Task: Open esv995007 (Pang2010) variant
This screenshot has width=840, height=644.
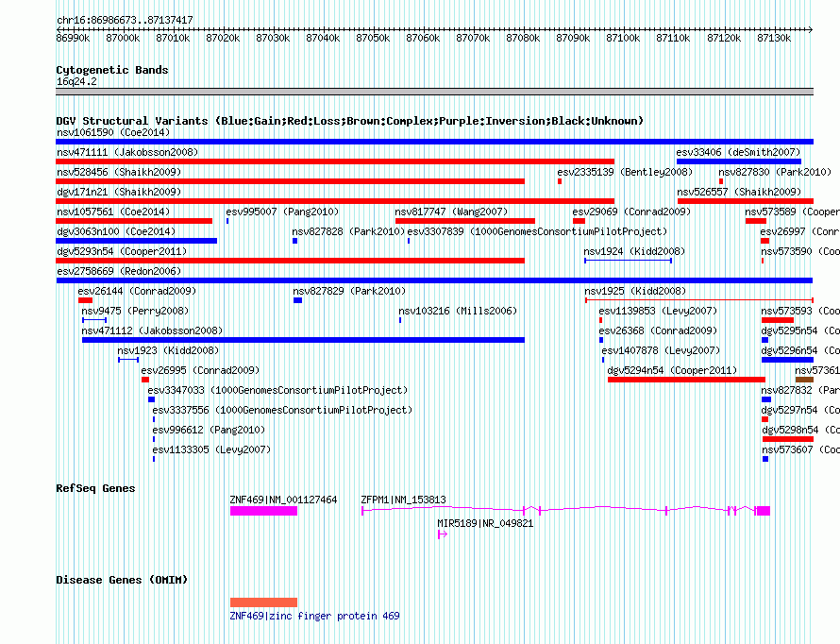Action: pos(282,212)
